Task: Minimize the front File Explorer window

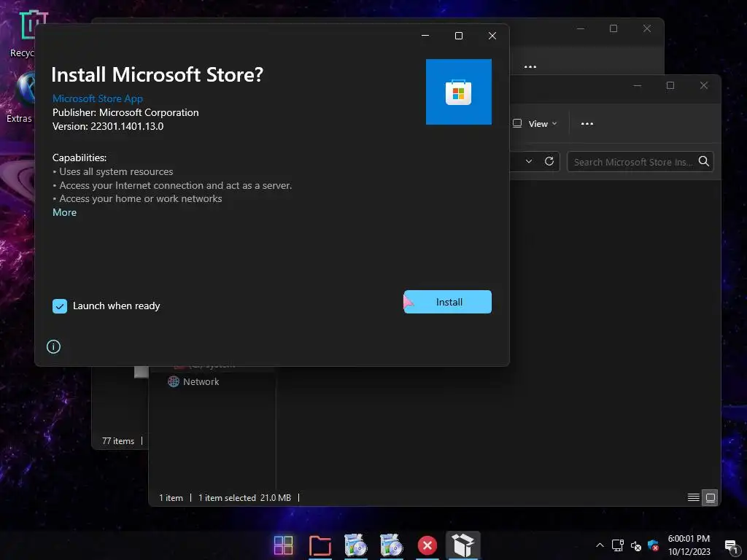Action: pos(638,85)
